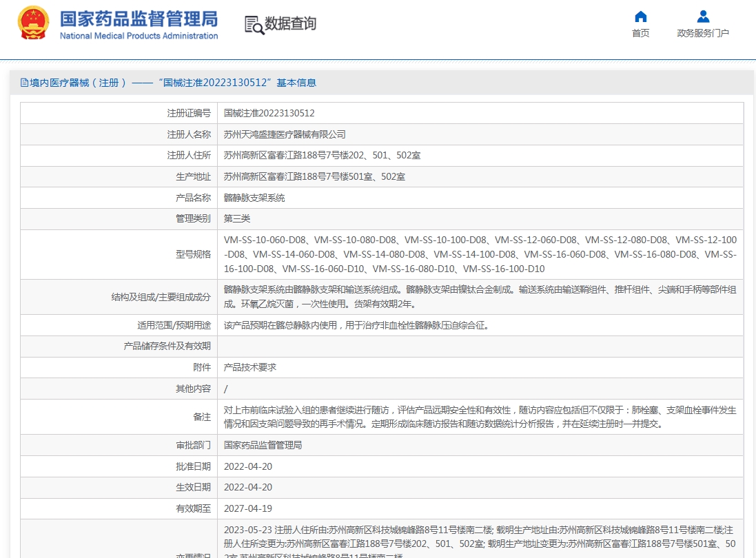Click the 基本信息 header title
The height and width of the screenshot is (558, 756).
click(x=296, y=83)
